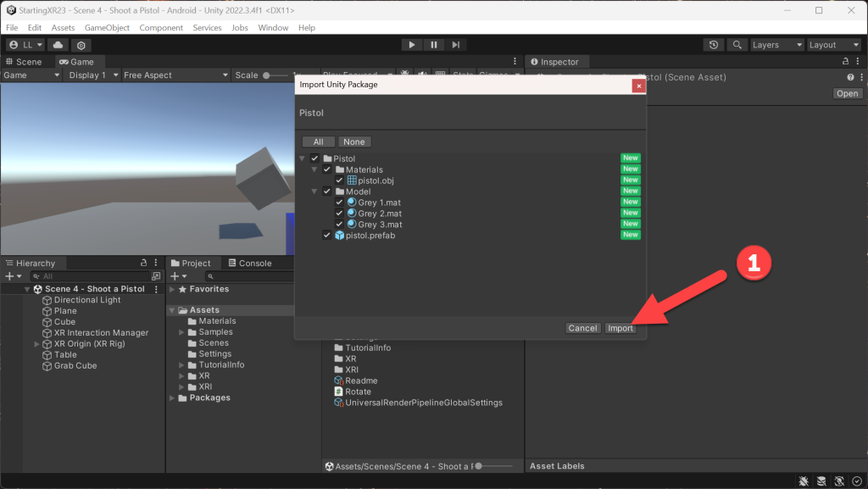Click the All button in import dialog
This screenshot has height=489, width=868.
(x=319, y=142)
